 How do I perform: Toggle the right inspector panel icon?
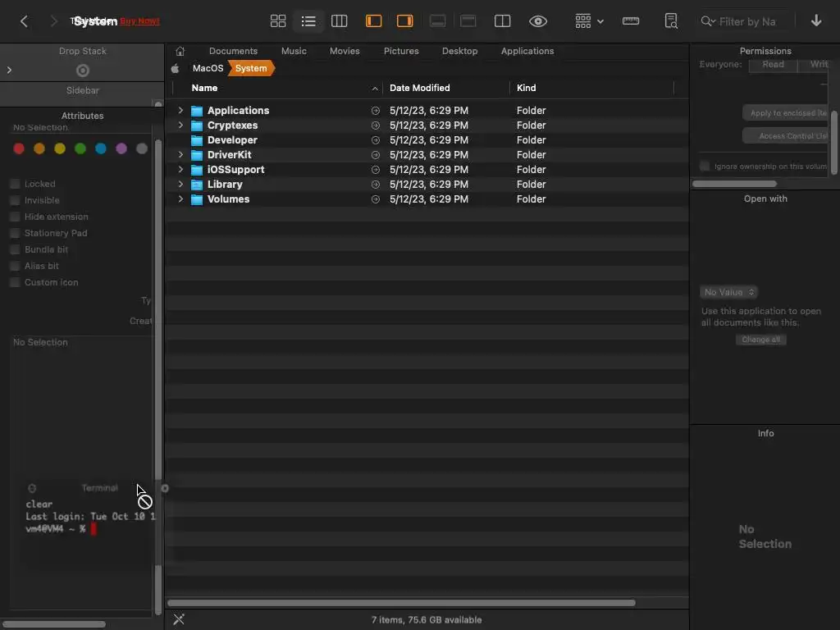(x=405, y=21)
